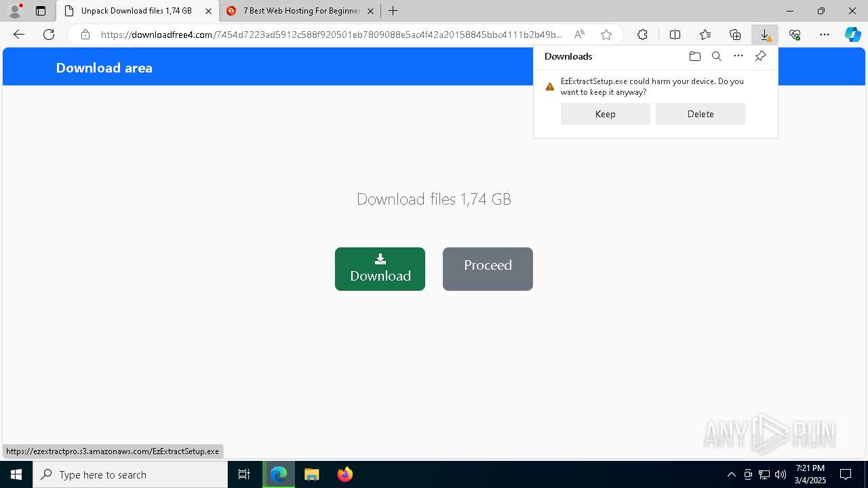Image resolution: width=868 pixels, height=488 pixels.
Task: Click the taskbar search box
Action: coord(130,474)
